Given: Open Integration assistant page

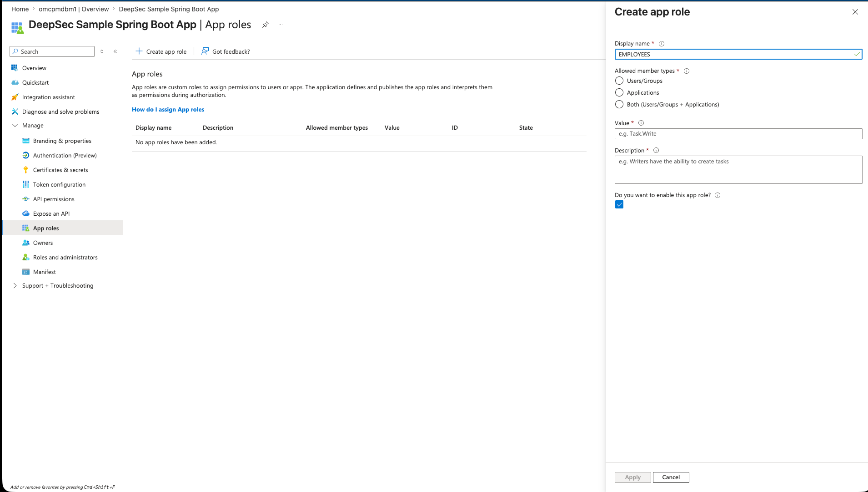Looking at the screenshot, I should coord(49,97).
